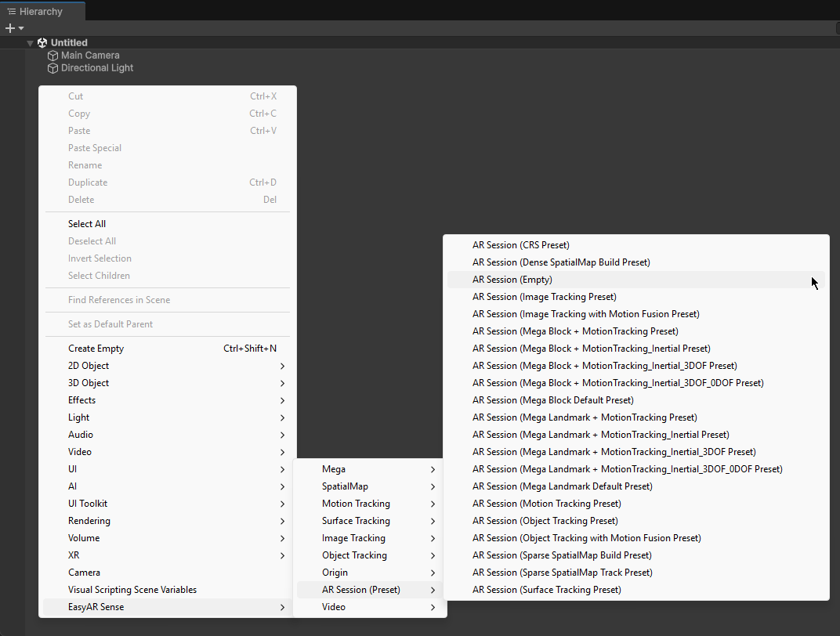
Task: Click the plus icon to add object
Action: pyautogui.click(x=10, y=28)
